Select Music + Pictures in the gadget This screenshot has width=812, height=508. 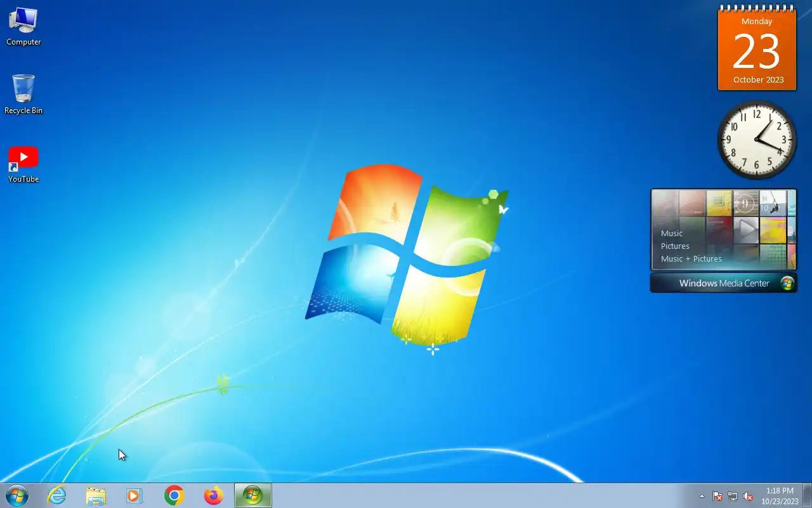(x=691, y=258)
